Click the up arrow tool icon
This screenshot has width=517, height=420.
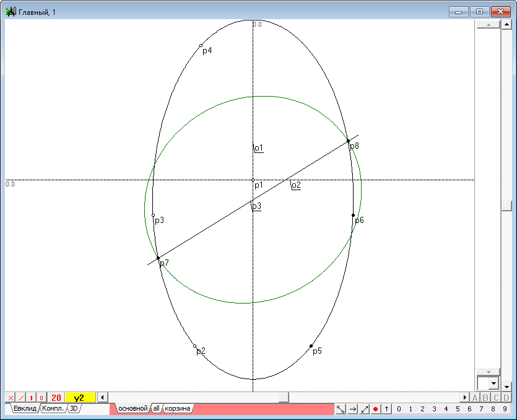[x=386, y=409]
